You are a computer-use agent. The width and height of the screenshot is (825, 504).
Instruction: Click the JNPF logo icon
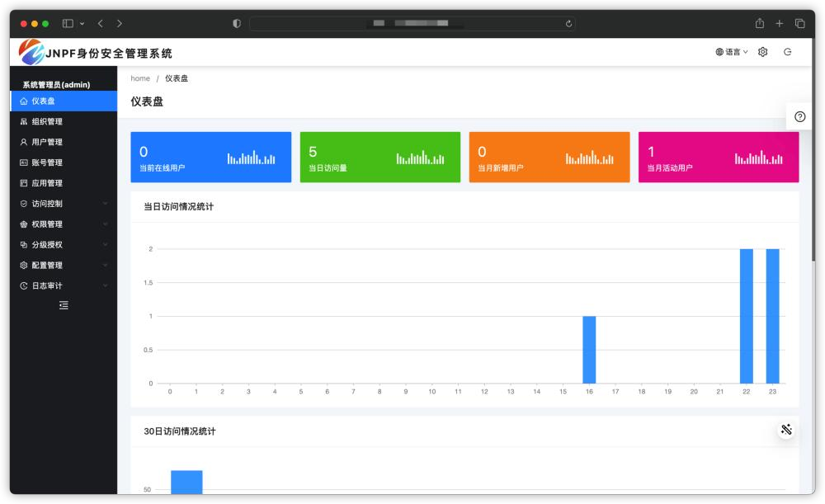[31, 52]
